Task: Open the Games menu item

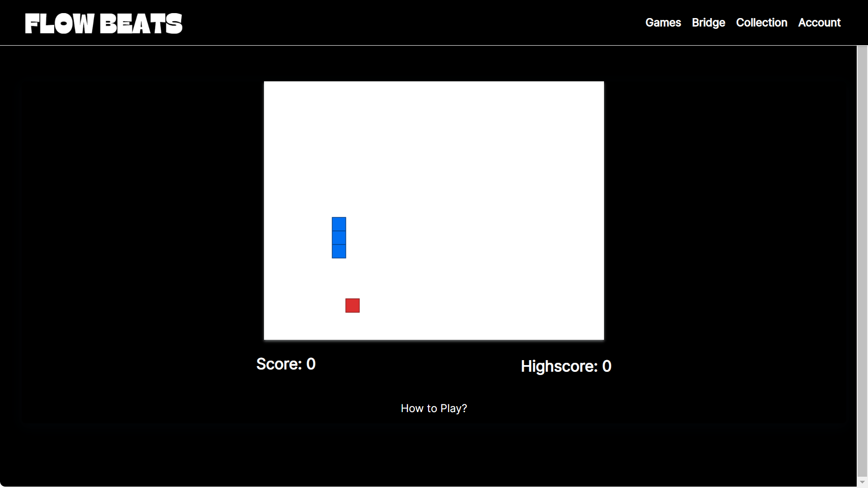Action: tap(663, 23)
